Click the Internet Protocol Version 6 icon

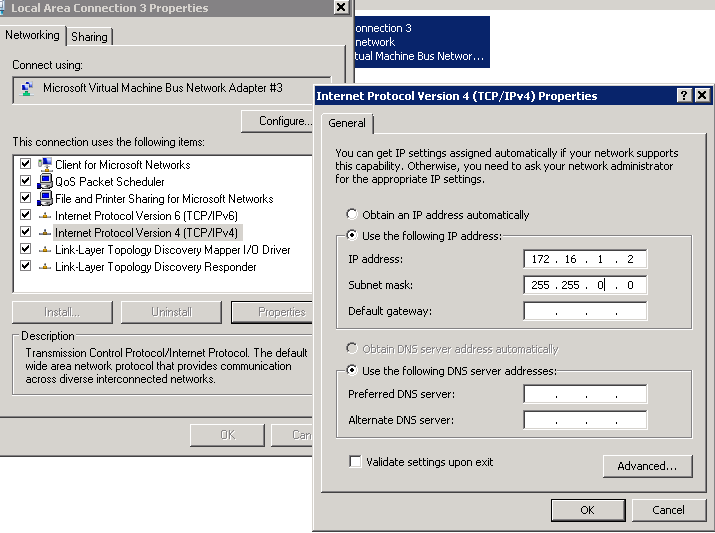[45, 216]
